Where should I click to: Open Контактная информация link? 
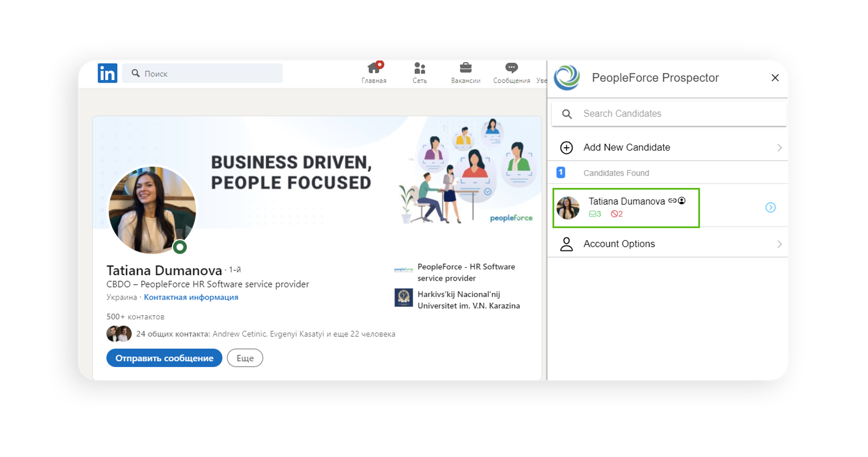coord(191,297)
